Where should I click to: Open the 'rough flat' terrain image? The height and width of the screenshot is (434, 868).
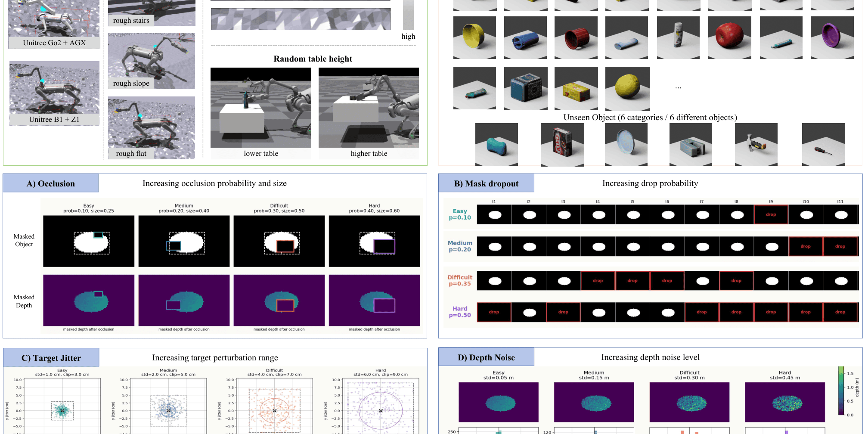152,128
